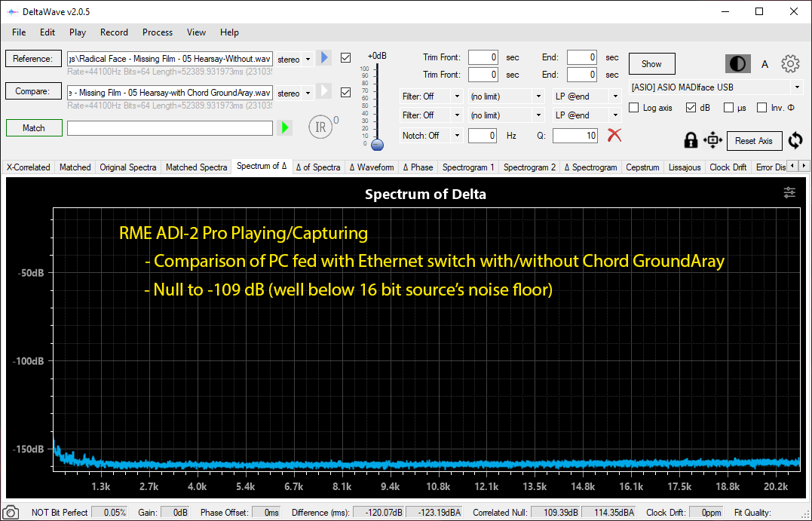Open settings with the gear icon

pyautogui.click(x=790, y=63)
